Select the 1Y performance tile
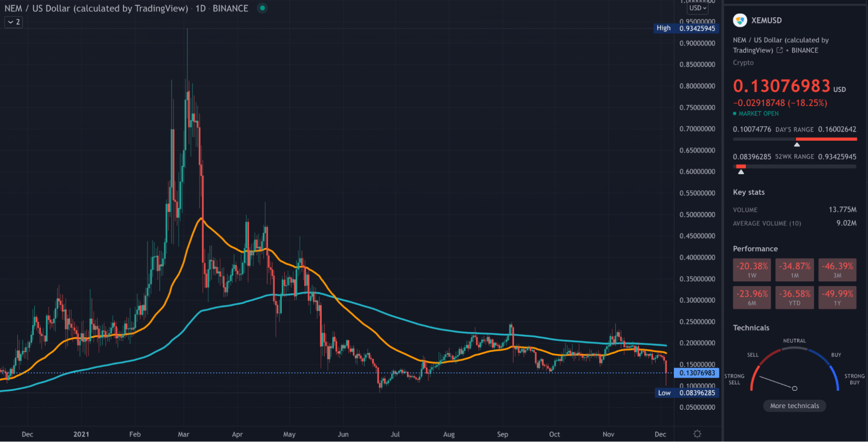 pos(838,297)
